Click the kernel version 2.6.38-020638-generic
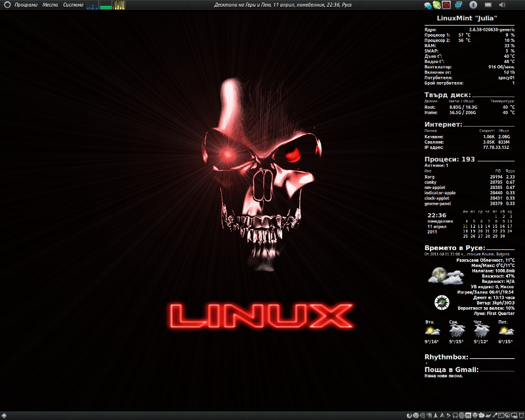Image resolution: width=525 pixels, height=420 pixels. tap(492, 30)
